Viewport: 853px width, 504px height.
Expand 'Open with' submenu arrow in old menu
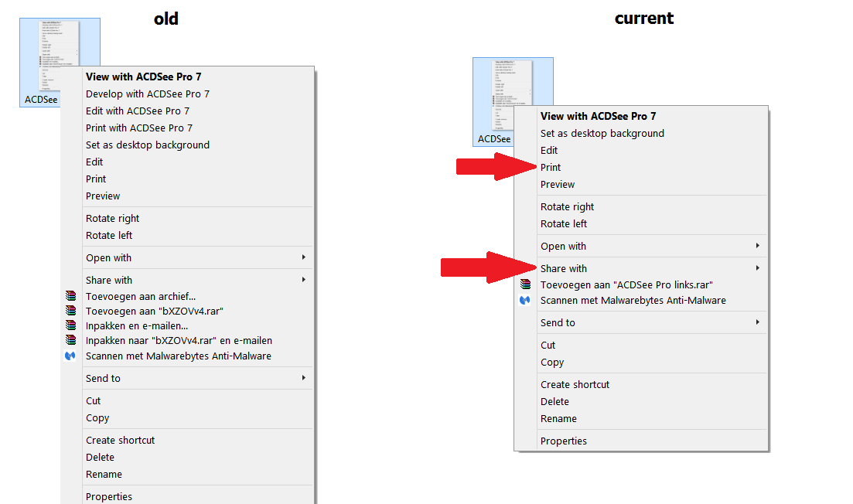point(304,257)
